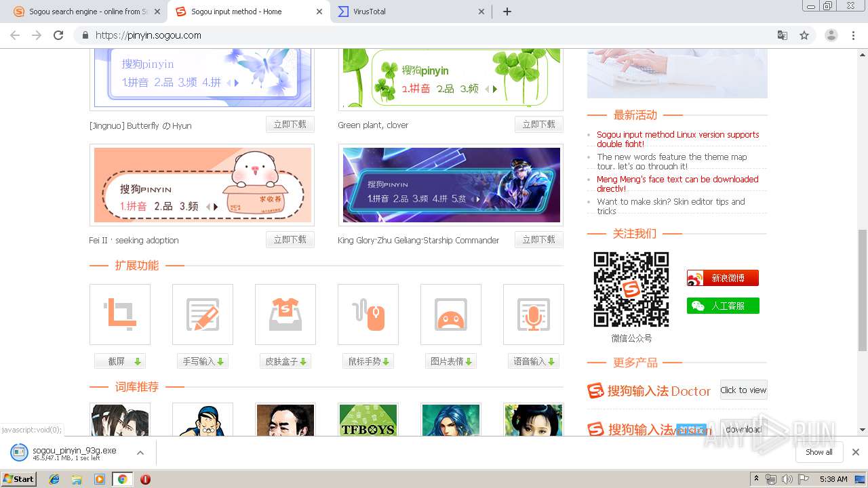Open File Explorer from the taskbar
The height and width of the screenshot is (488, 868).
(77, 479)
